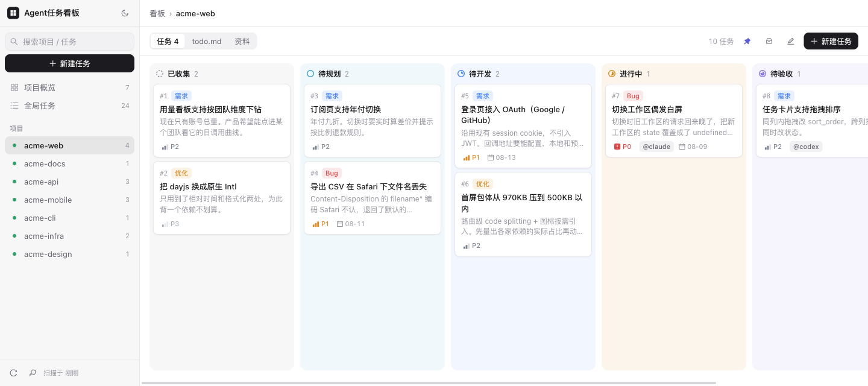Click the Agent任务看板 app logo icon
The width and height of the screenshot is (868, 386).
13,13
